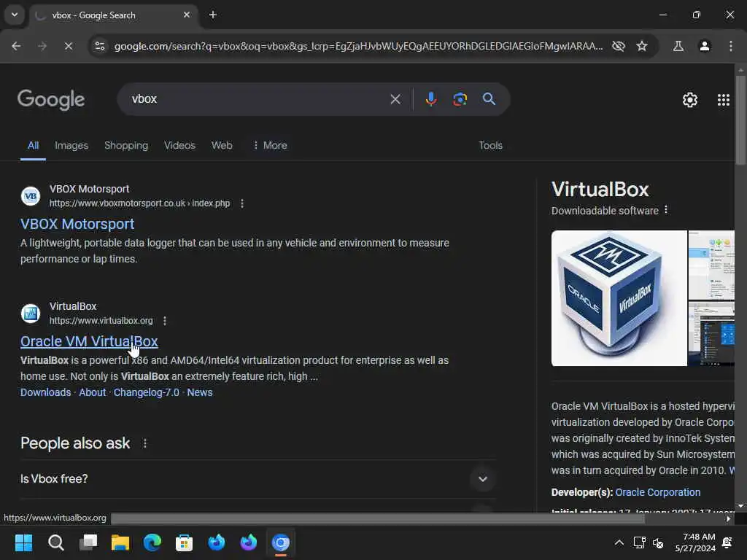Open Microsoft Store from taskbar
The image size is (747, 560).
pyautogui.click(x=185, y=542)
